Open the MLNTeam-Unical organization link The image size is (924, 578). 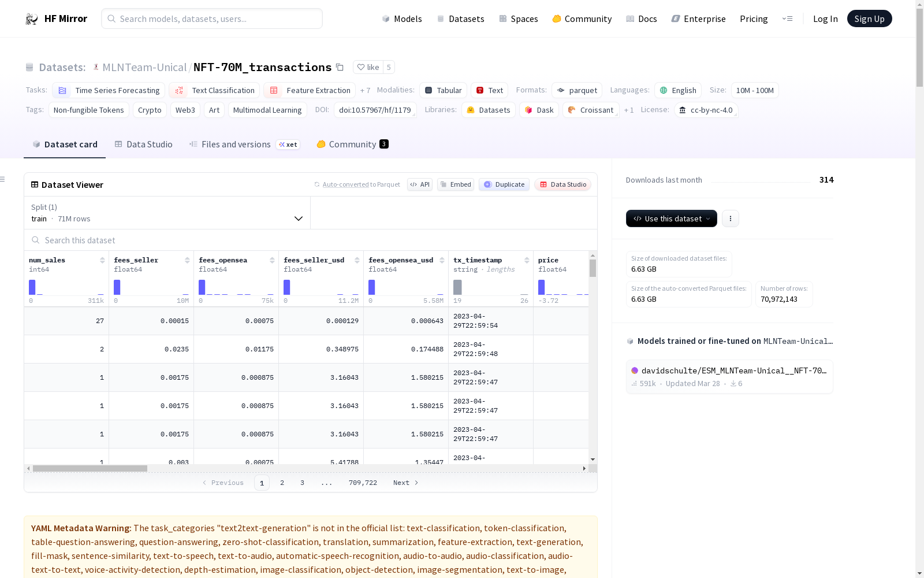(144, 67)
